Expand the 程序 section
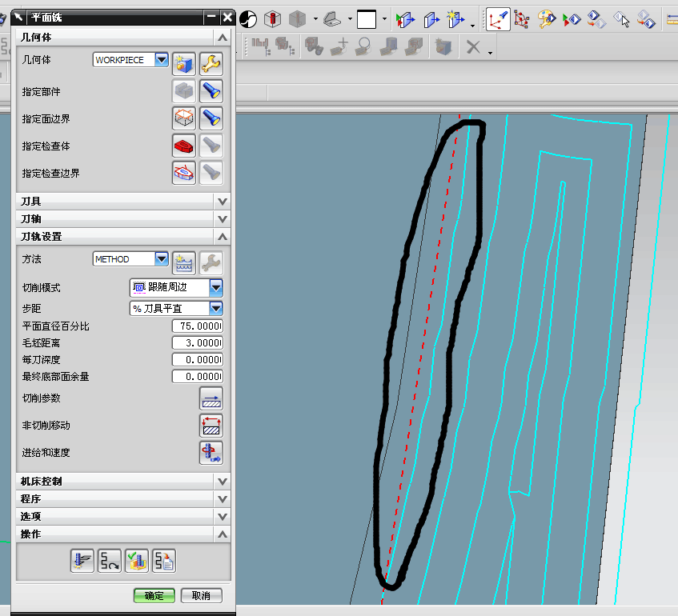Image resolution: width=678 pixels, height=616 pixels. tap(223, 499)
